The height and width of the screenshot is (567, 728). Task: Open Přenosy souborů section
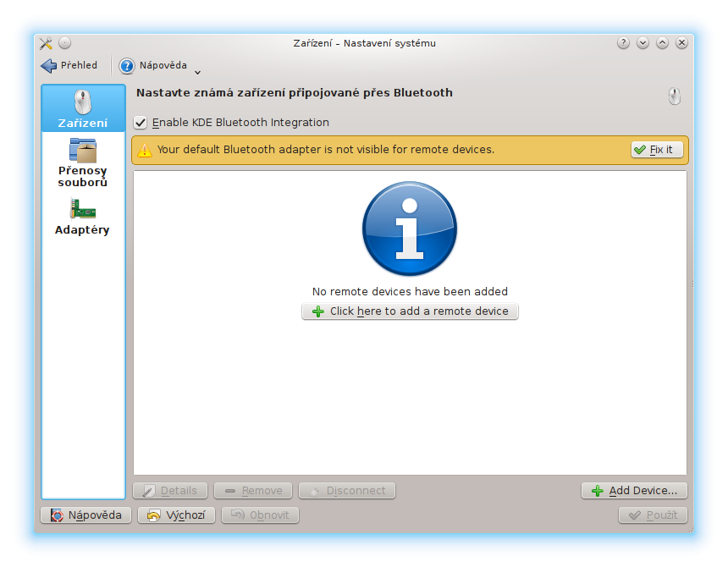83,162
